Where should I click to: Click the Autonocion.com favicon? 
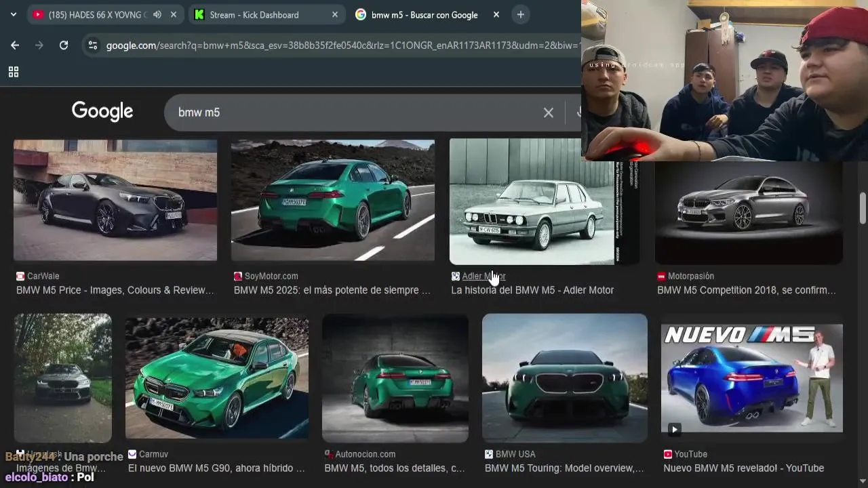pos(329,454)
